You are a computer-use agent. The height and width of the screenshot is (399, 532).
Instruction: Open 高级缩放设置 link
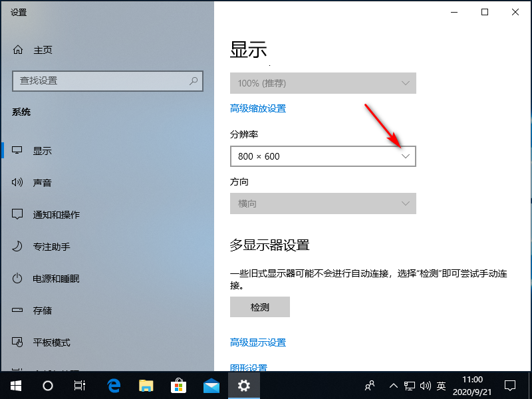point(257,108)
